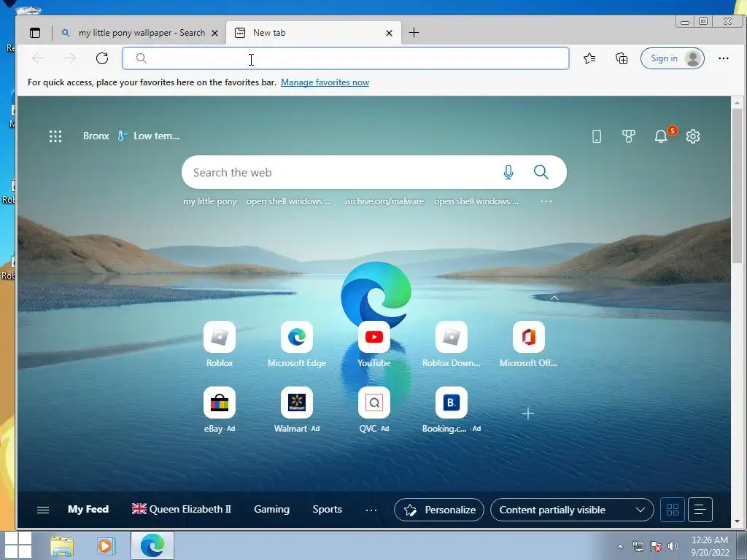Open the volume speaker tray icon

673,546
